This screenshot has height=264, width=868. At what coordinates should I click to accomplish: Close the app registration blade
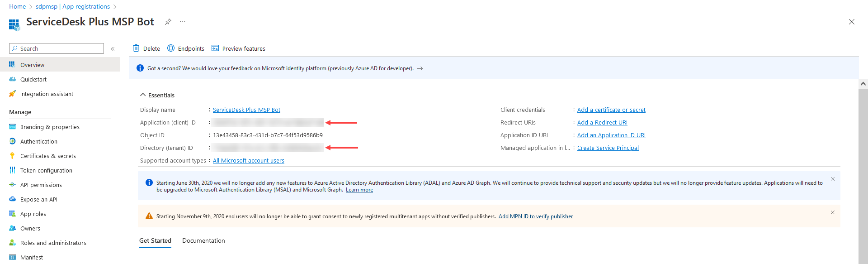851,22
